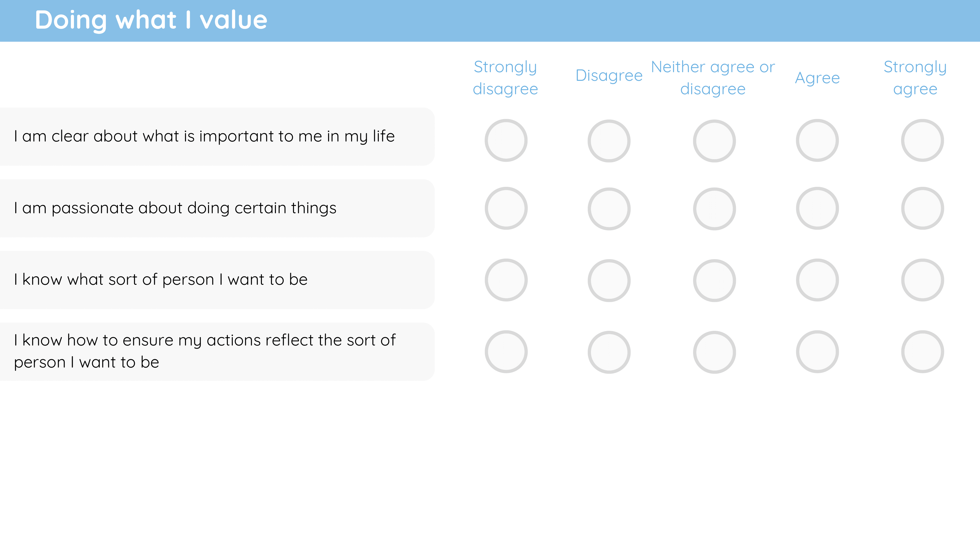The height and width of the screenshot is (551, 980).
Task: Mark Disagree for know what sort of person
Action: coord(609,281)
